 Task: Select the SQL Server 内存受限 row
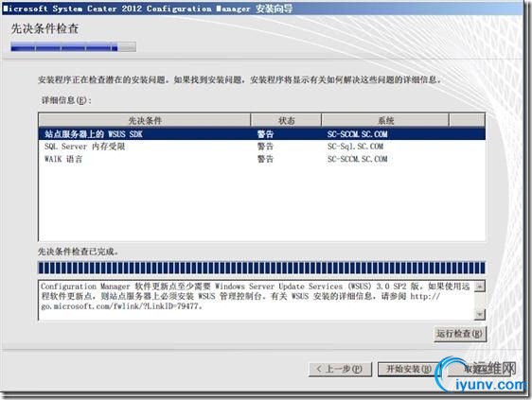coord(261,147)
